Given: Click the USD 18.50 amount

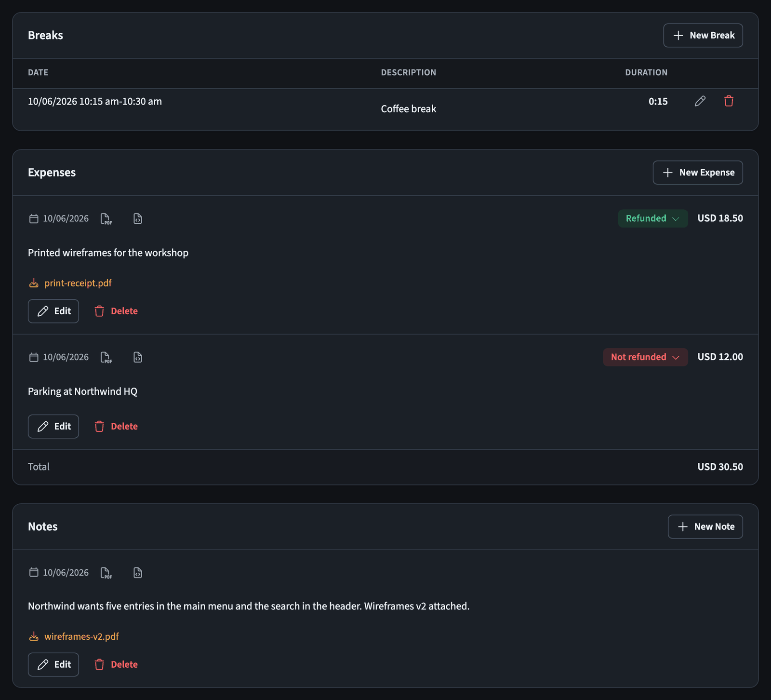Looking at the screenshot, I should [x=720, y=218].
